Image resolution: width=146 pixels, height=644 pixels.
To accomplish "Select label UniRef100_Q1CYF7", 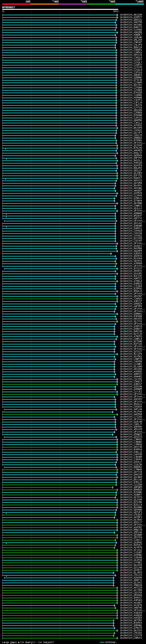I will [131, 133].
